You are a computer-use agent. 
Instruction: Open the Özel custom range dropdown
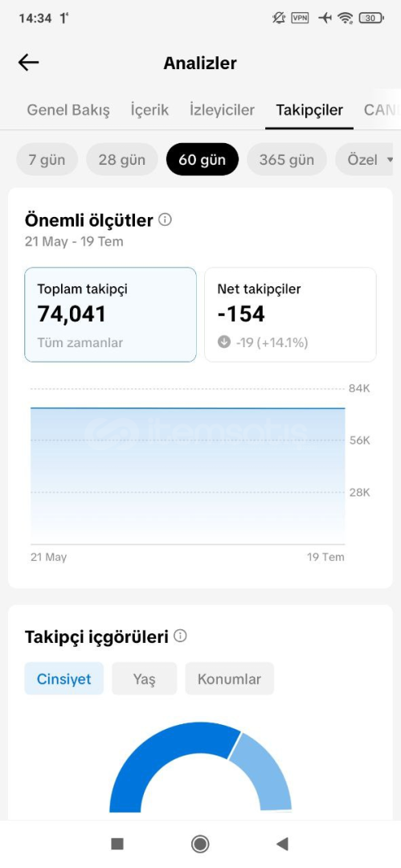[365, 159]
